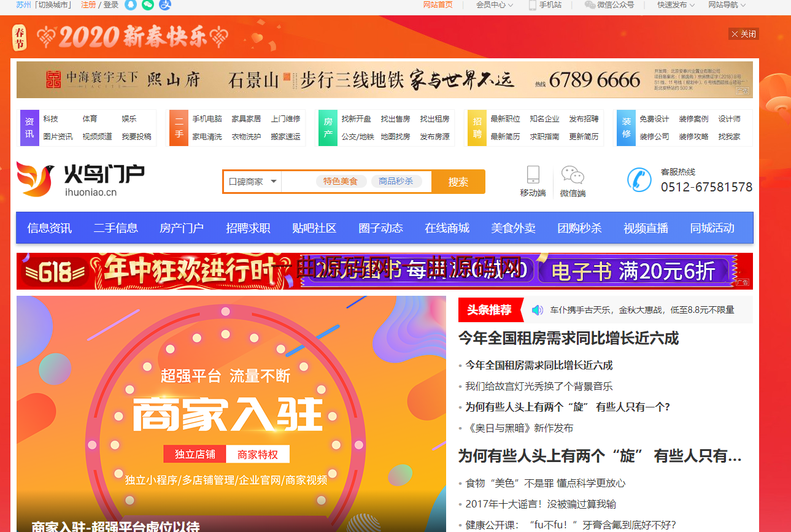Click 装修攻略 under 装修
The height and width of the screenshot is (532, 791).
pyautogui.click(x=694, y=137)
